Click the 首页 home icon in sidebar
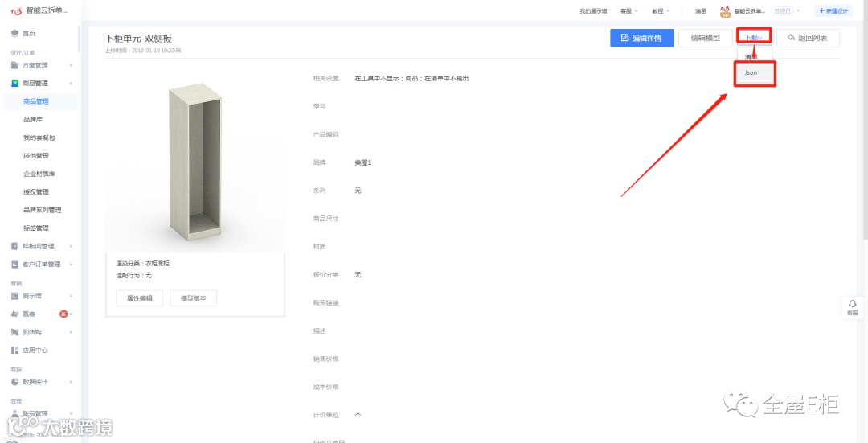Screen dimensions: 868x443 [15, 34]
